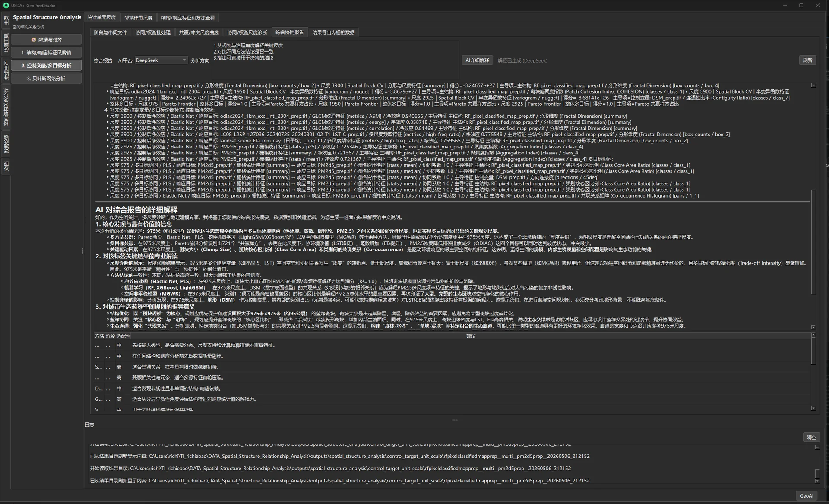This screenshot has width=829, height=504.
Task: Minimize the GeoProdStudio window
Action: 785,6
